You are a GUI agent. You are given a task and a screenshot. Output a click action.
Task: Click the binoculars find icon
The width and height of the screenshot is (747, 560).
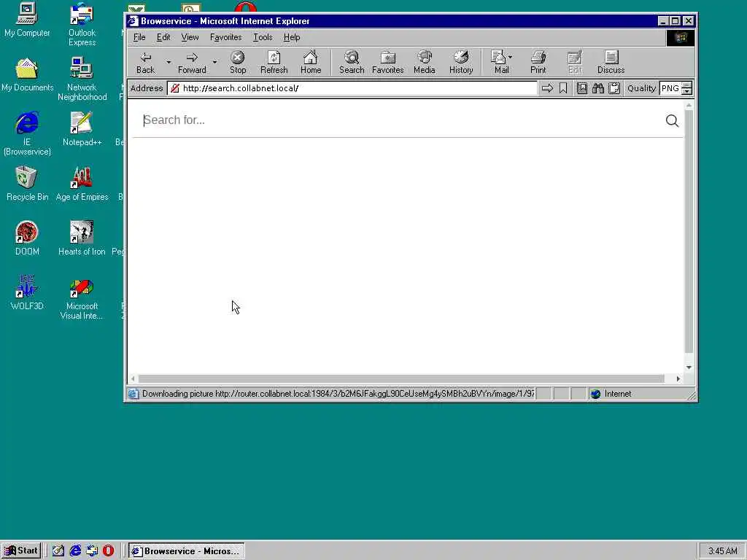coord(598,88)
